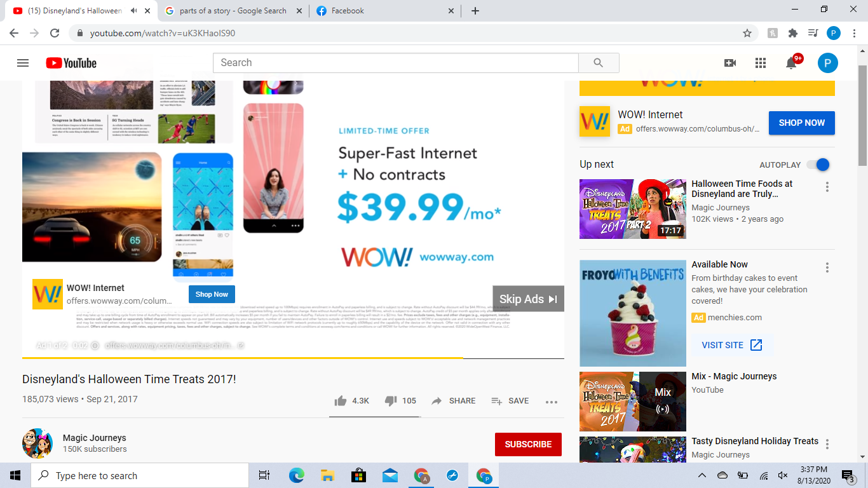The height and width of the screenshot is (488, 868).
Task: Go to YouTube home via logo
Action: [71, 63]
